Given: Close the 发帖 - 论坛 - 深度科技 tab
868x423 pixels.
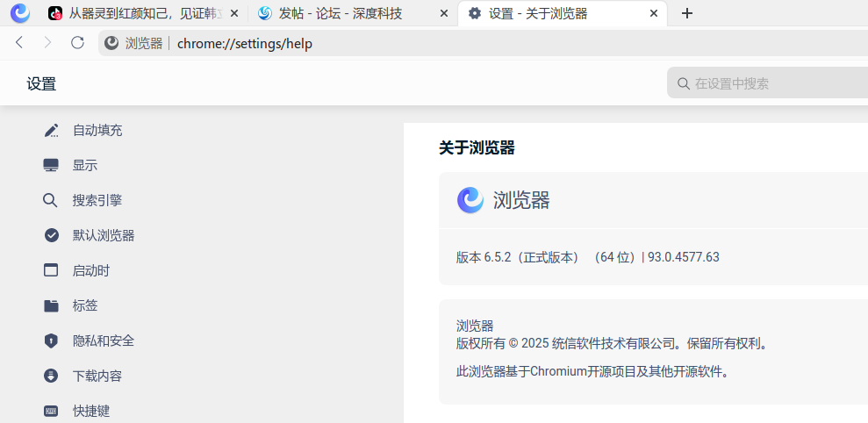Looking at the screenshot, I should tap(443, 14).
